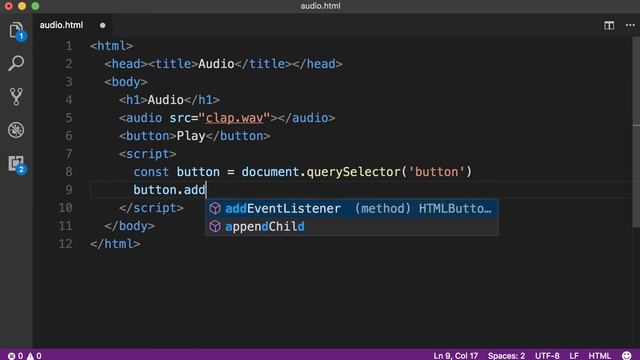
Task: Click the closing </html> tag on line 12
Action: [x=116, y=244]
